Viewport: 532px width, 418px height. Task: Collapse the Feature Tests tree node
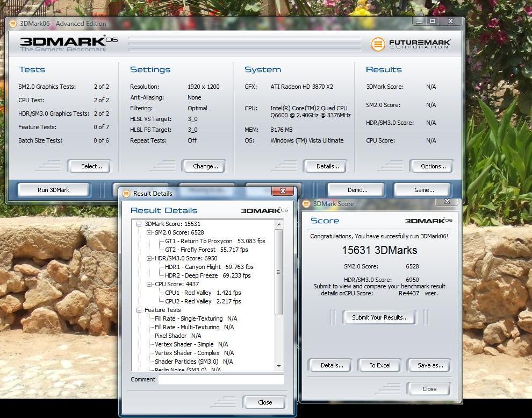tap(139, 310)
